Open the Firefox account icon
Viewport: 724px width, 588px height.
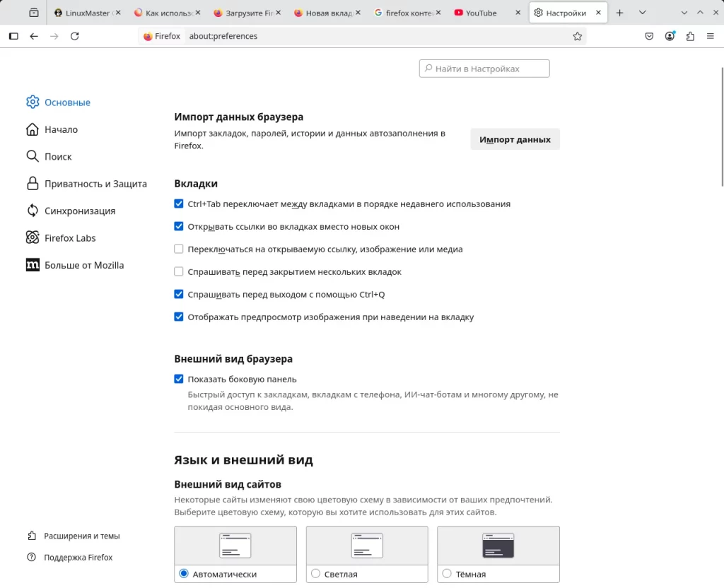click(x=670, y=36)
